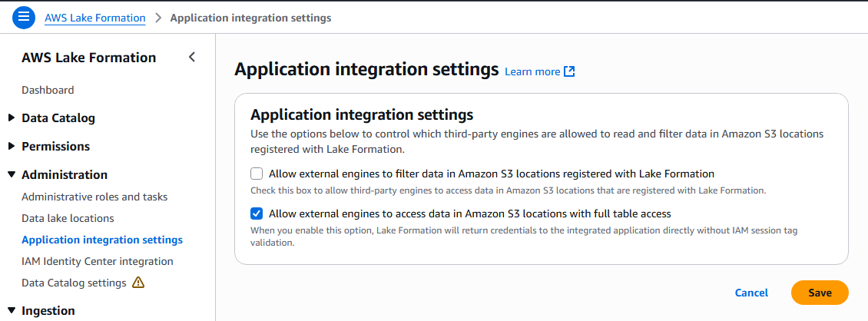
Task: Click the breadcrumb chevron separator
Action: pyautogui.click(x=158, y=18)
